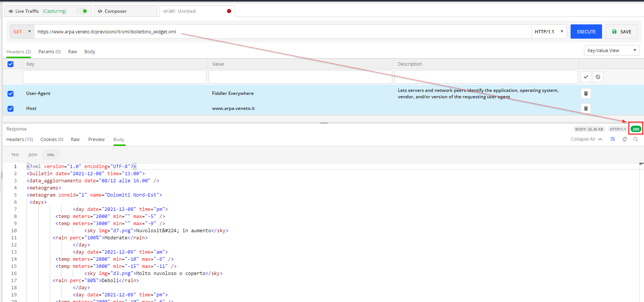
Task: Confirm new header with checkmark icon
Action: [586, 77]
